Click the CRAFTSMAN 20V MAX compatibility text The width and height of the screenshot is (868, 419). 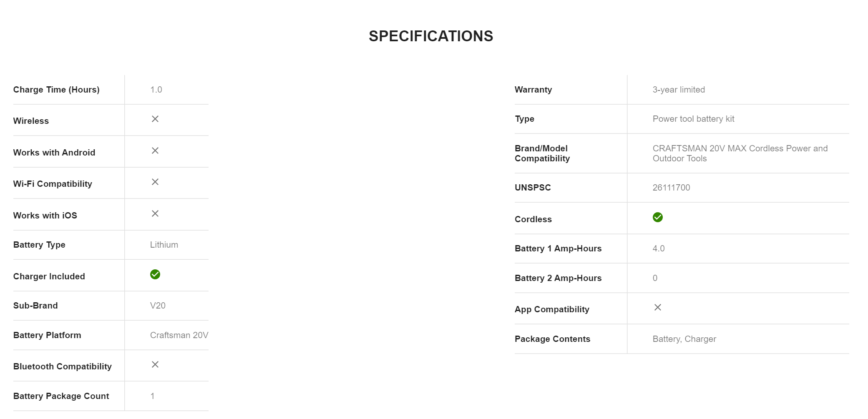click(x=740, y=153)
